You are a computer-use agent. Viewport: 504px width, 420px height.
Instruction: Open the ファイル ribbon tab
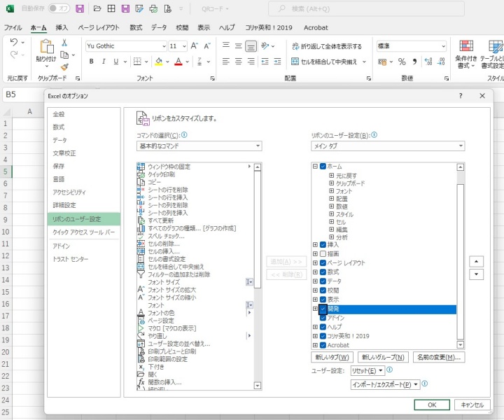[x=13, y=27]
